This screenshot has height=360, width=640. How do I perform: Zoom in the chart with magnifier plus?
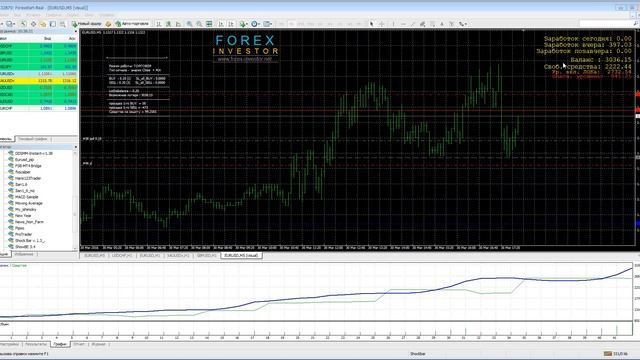pos(190,24)
